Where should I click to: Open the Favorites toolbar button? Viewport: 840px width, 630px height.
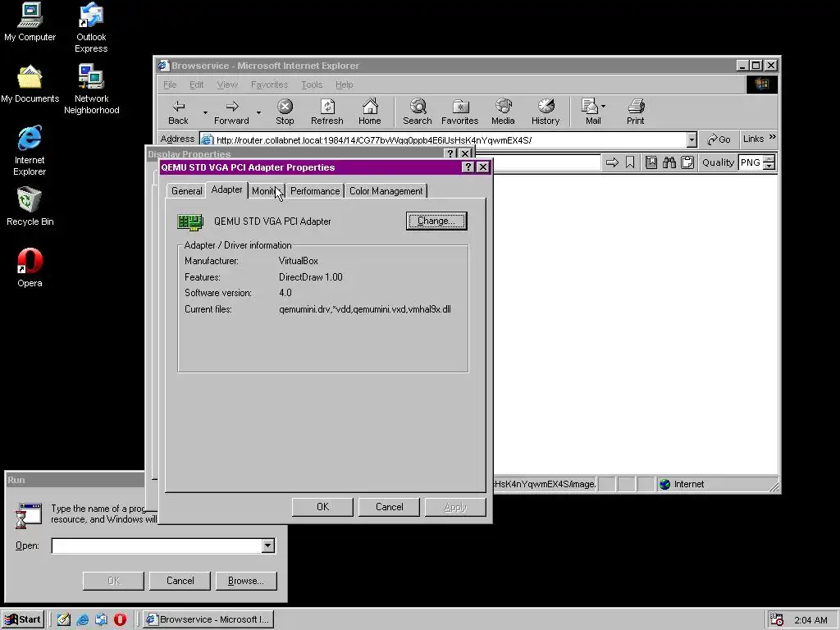coord(459,112)
